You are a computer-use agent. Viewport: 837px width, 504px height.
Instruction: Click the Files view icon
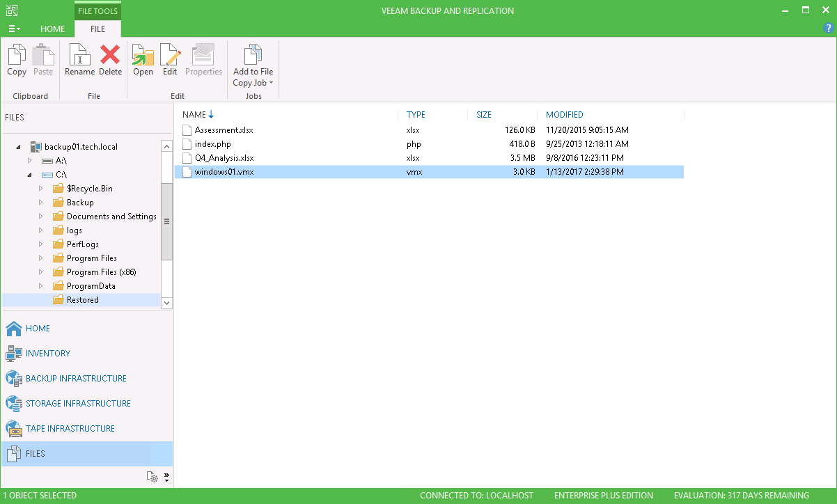coord(13,454)
